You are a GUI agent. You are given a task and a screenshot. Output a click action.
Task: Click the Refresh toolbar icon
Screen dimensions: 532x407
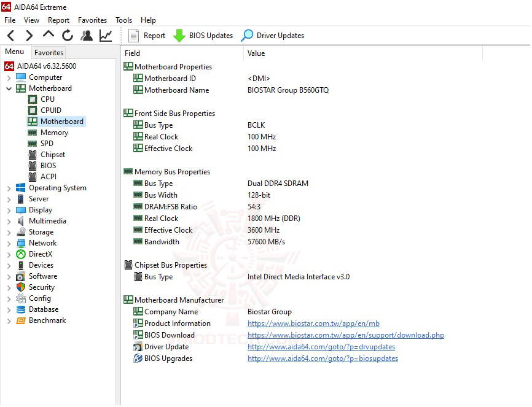[68, 35]
